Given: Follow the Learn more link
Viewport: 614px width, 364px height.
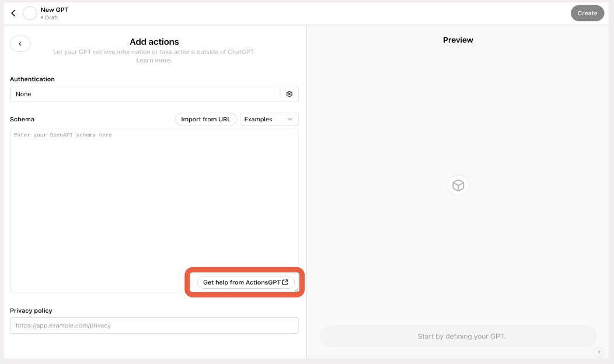Looking at the screenshot, I should [154, 61].
